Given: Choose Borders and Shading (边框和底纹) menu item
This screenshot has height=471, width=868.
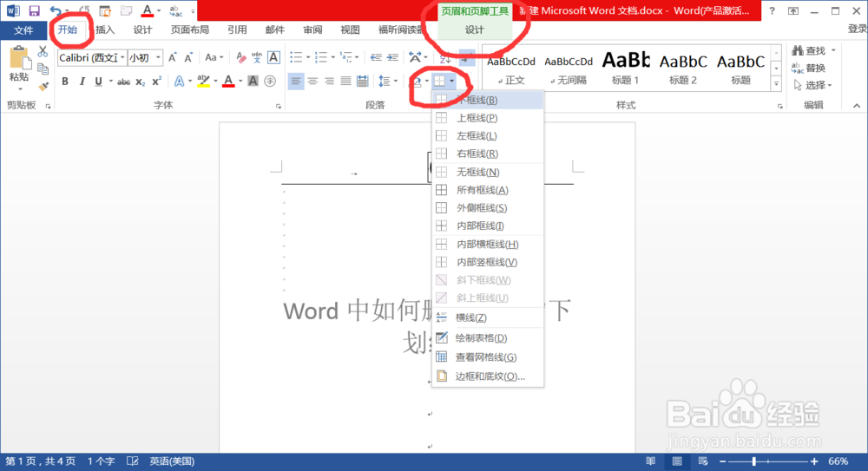Looking at the screenshot, I should tap(488, 376).
